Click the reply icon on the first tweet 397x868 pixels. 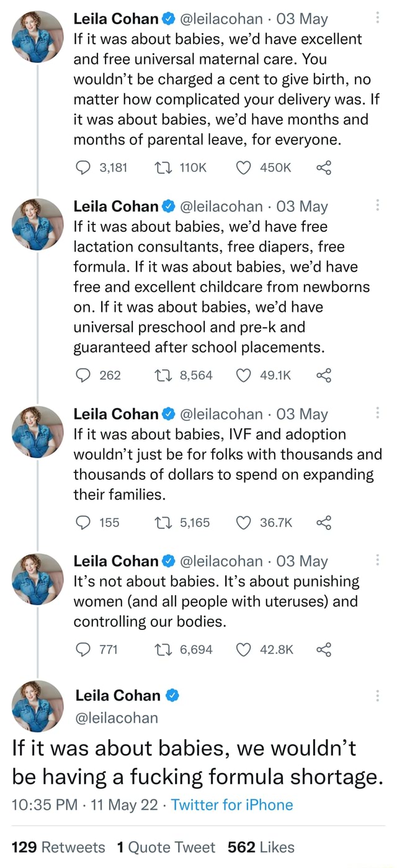[x=83, y=167]
